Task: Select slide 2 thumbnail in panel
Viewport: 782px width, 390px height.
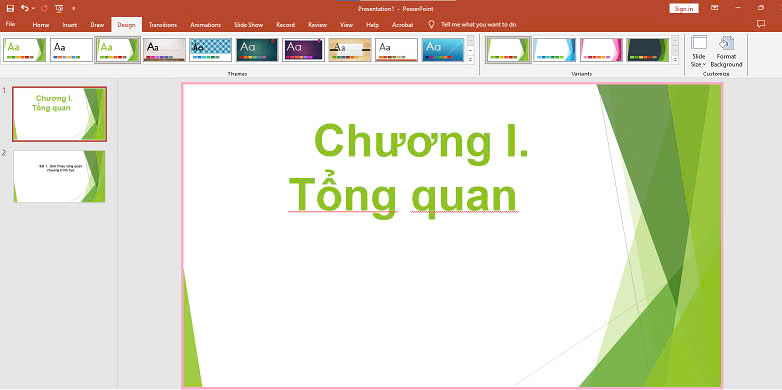Action: coord(59,176)
